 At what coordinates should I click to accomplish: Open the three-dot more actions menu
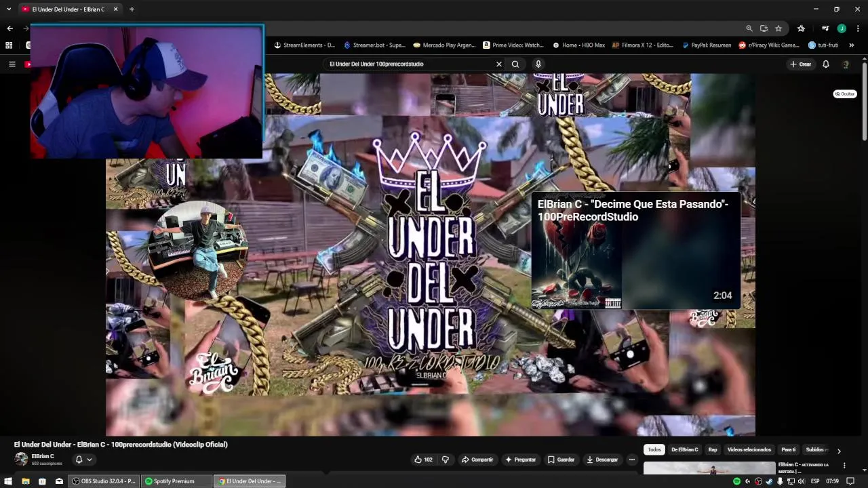pyautogui.click(x=632, y=460)
